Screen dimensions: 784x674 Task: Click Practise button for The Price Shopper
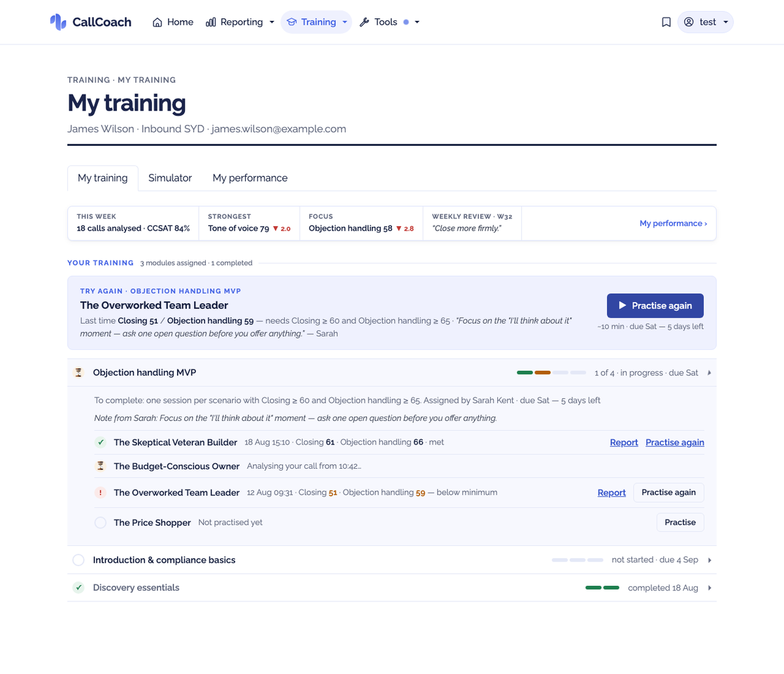click(680, 522)
